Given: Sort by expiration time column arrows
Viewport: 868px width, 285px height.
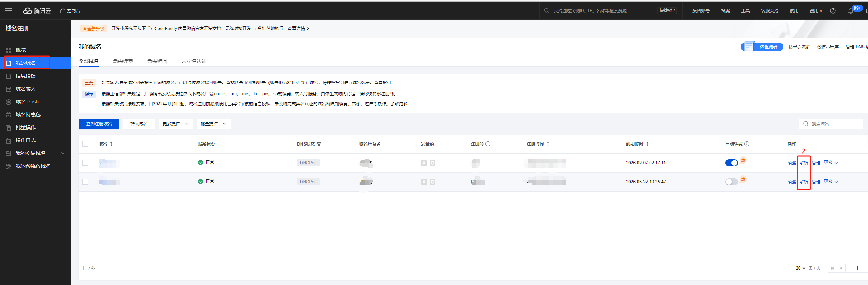Looking at the screenshot, I should pos(647,144).
